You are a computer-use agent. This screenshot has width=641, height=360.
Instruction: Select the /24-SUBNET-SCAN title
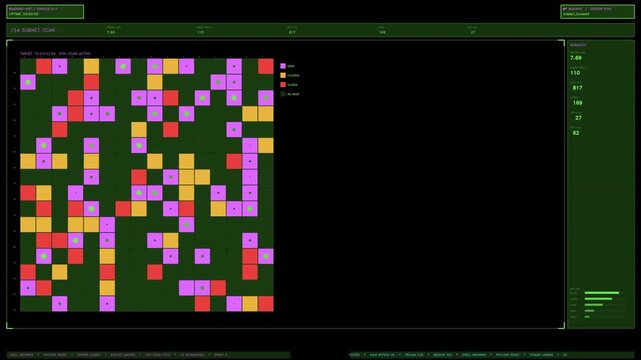coord(33,30)
